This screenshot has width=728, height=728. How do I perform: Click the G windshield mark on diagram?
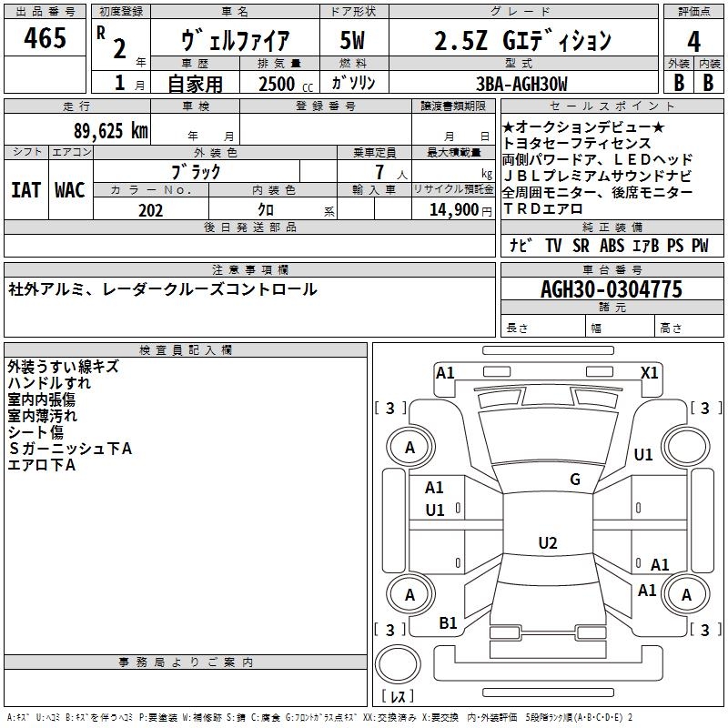[x=575, y=480]
